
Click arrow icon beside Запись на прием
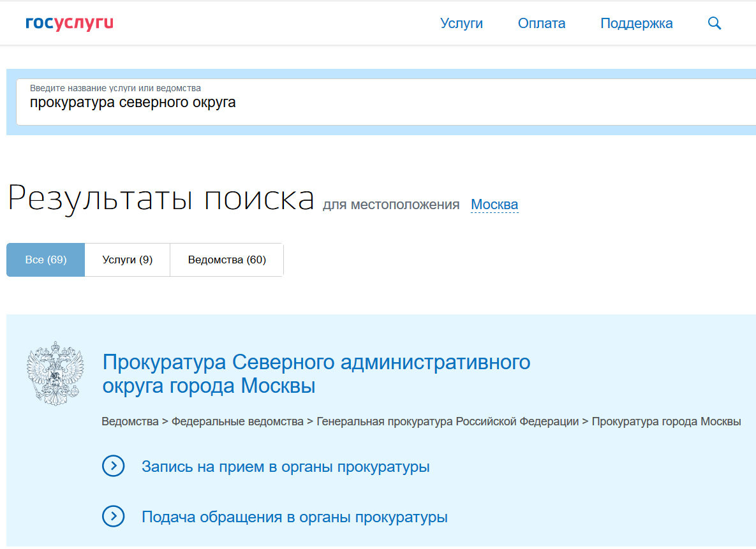pos(114,466)
